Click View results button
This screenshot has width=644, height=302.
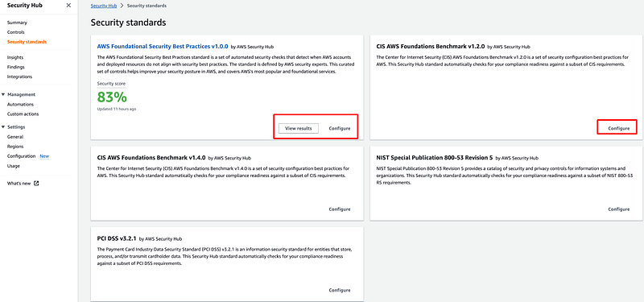299,128
